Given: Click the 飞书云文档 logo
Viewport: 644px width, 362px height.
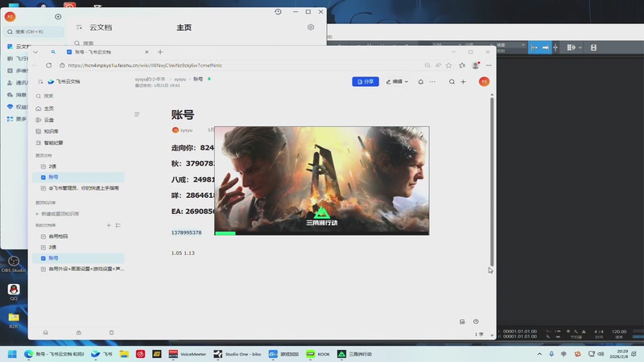Looking at the screenshot, I should [64, 82].
